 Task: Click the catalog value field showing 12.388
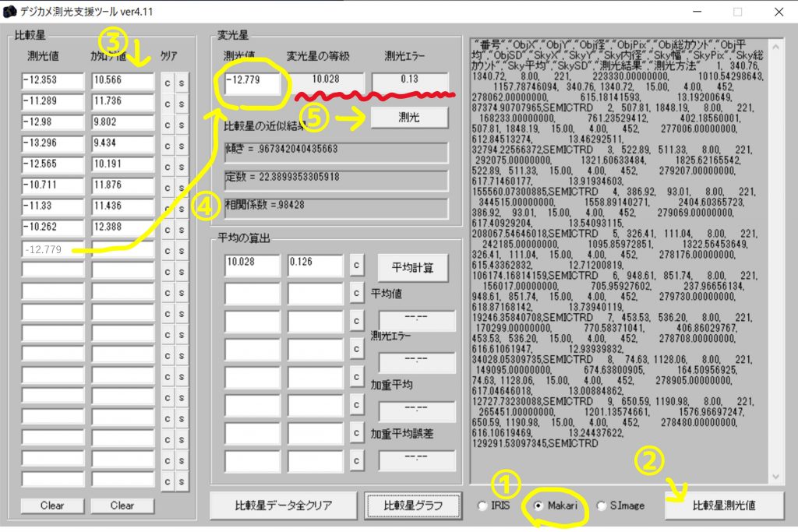[122, 227]
